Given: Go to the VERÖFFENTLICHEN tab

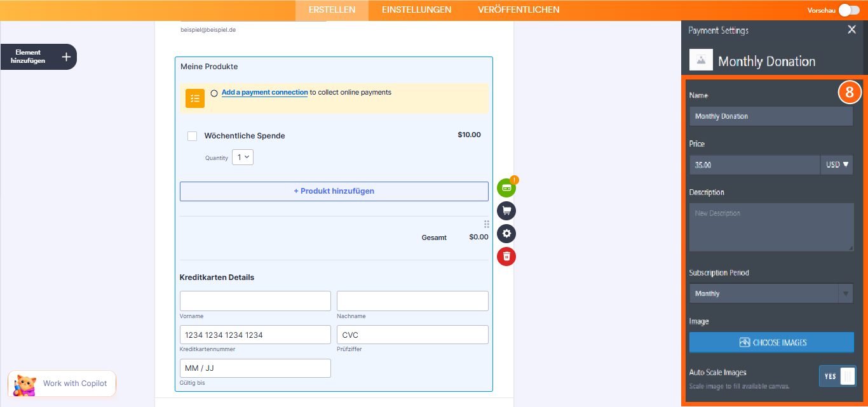Looking at the screenshot, I should coord(519,10).
